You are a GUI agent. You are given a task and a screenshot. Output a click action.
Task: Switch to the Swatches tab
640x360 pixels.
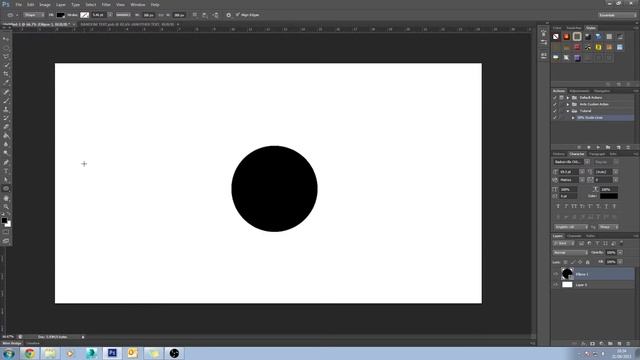click(x=573, y=28)
